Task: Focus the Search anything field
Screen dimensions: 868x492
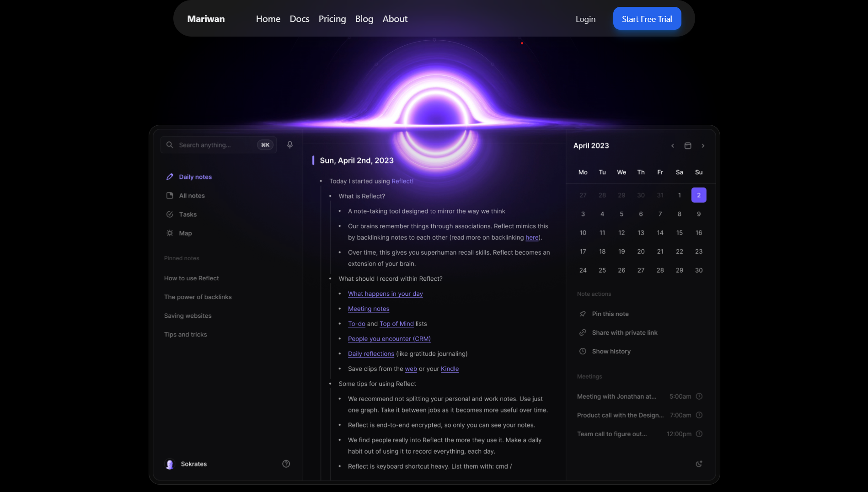Action: tap(219, 145)
